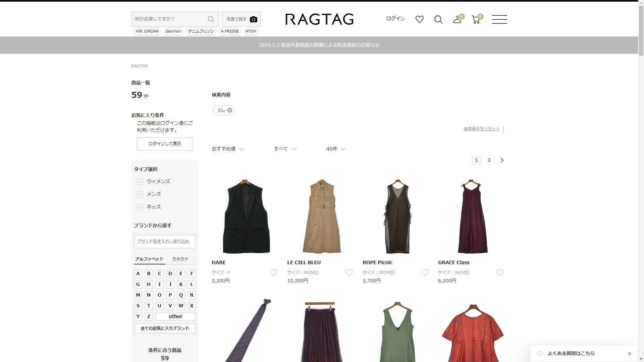Click the search box magnifier icon
Screen dimensions: 644x362
pos(211,19)
